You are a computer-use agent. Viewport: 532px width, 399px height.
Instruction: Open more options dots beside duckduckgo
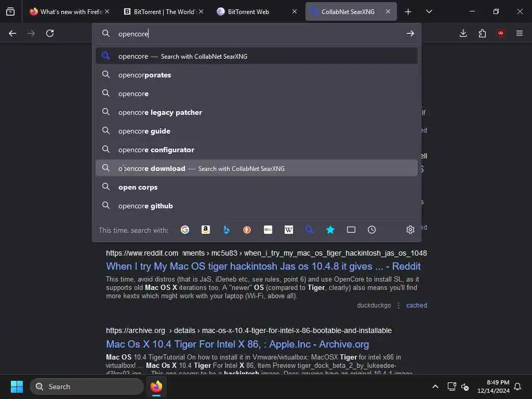398,305
